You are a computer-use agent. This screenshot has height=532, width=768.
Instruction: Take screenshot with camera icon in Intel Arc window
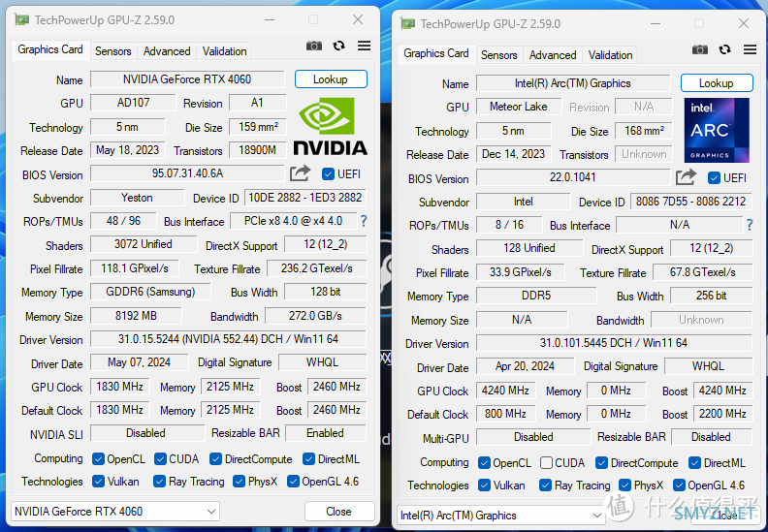tap(700, 49)
